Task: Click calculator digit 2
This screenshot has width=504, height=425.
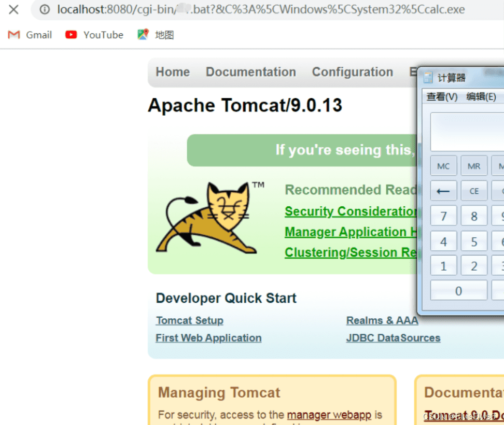Action: (x=474, y=266)
